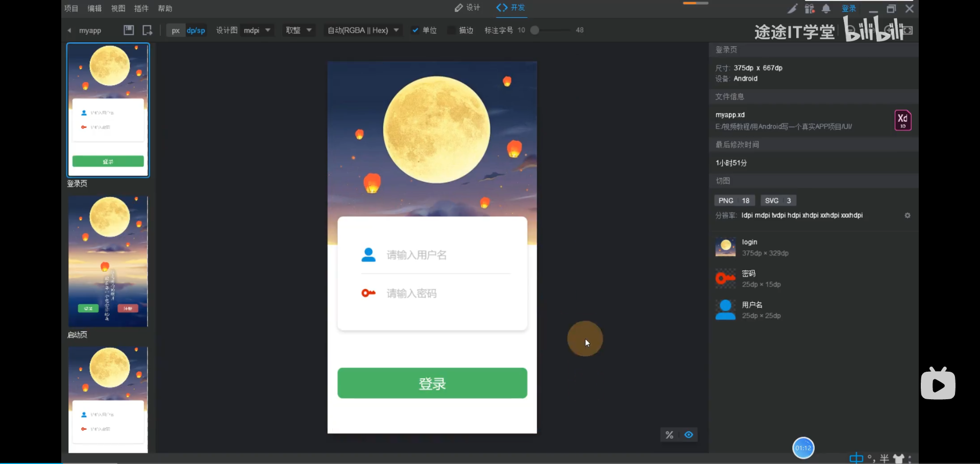Image resolution: width=980 pixels, height=464 pixels.
Task: Click the bilibili play icon overlay
Action: click(938, 383)
